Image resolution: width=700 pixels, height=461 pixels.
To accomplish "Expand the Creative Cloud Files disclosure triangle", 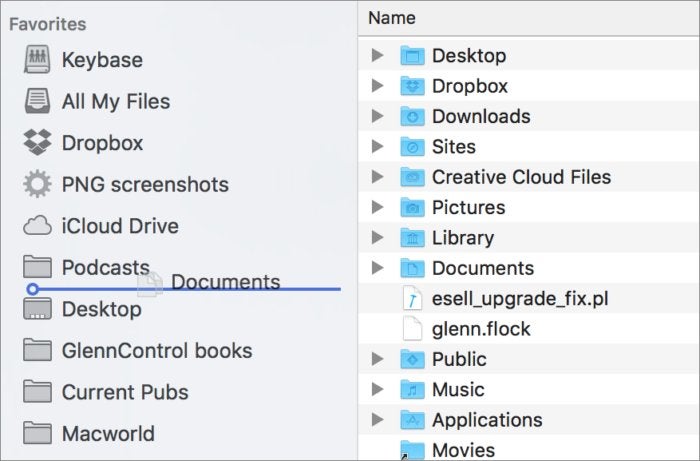I will (378, 177).
